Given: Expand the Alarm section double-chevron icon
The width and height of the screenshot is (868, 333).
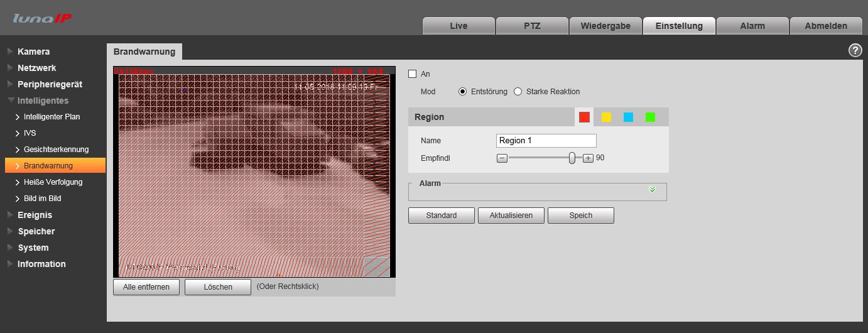Looking at the screenshot, I should (x=652, y=189).
